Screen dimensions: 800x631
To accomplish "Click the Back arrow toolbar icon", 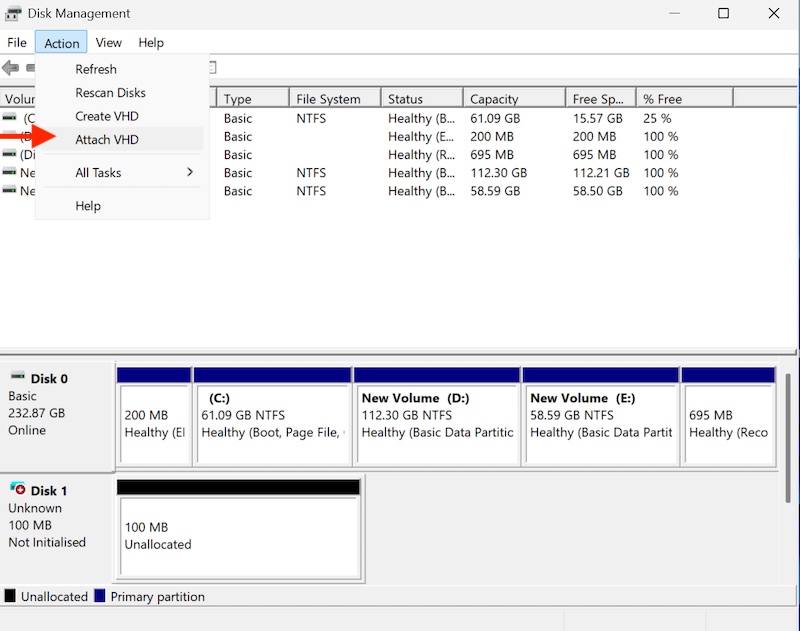I will coord(11,68).
